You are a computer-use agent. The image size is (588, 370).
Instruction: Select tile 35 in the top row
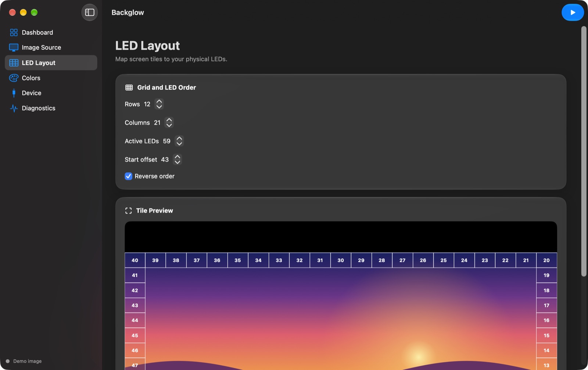coord(238,260)
